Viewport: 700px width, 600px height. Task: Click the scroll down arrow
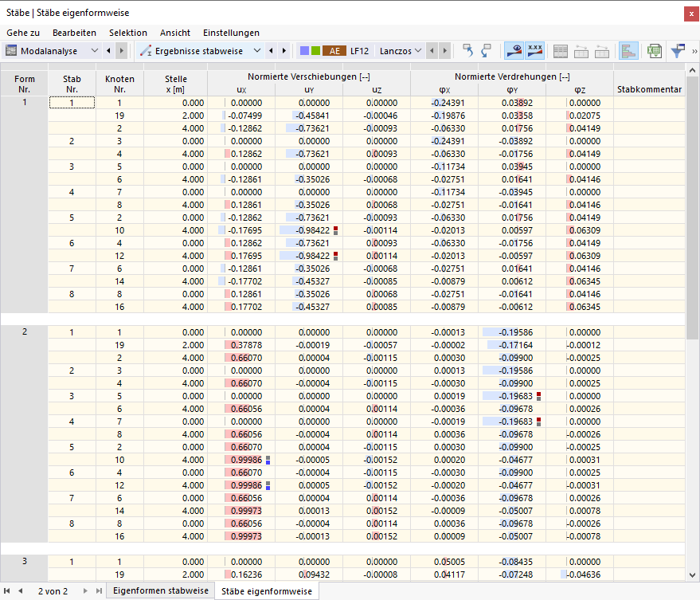click(692, 575)
